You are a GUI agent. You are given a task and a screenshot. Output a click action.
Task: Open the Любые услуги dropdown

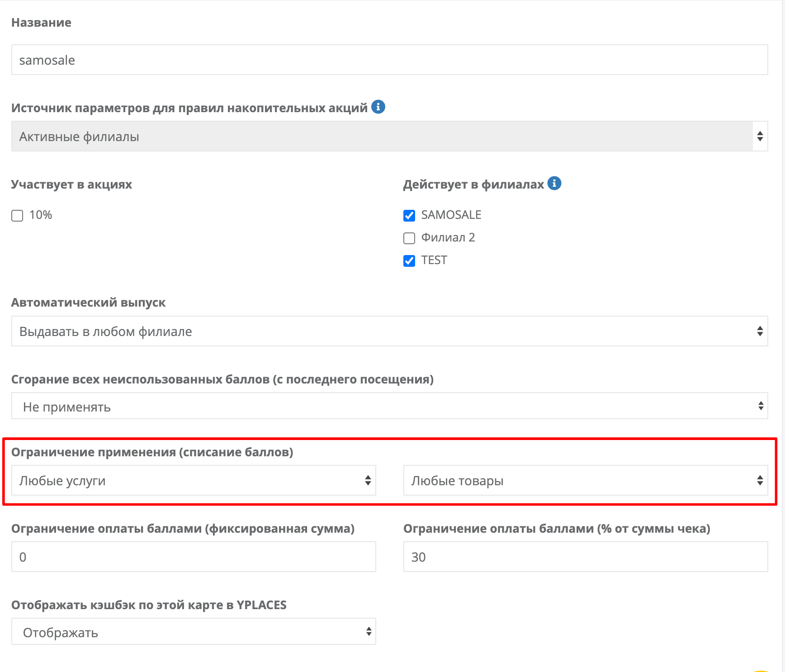[x=194, y=480]
